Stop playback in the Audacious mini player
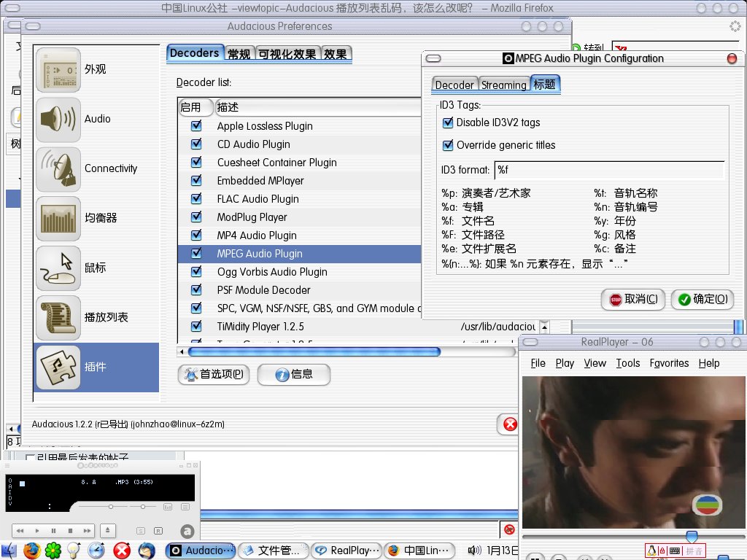The image size is (747, 560). point(70,531)
